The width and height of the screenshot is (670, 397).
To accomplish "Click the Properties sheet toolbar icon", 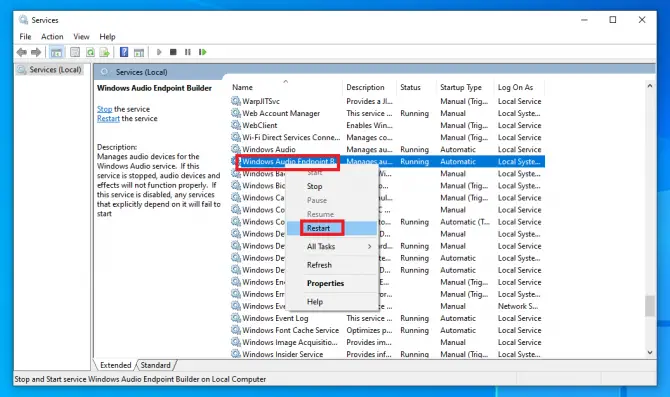I will pos(75,52).
